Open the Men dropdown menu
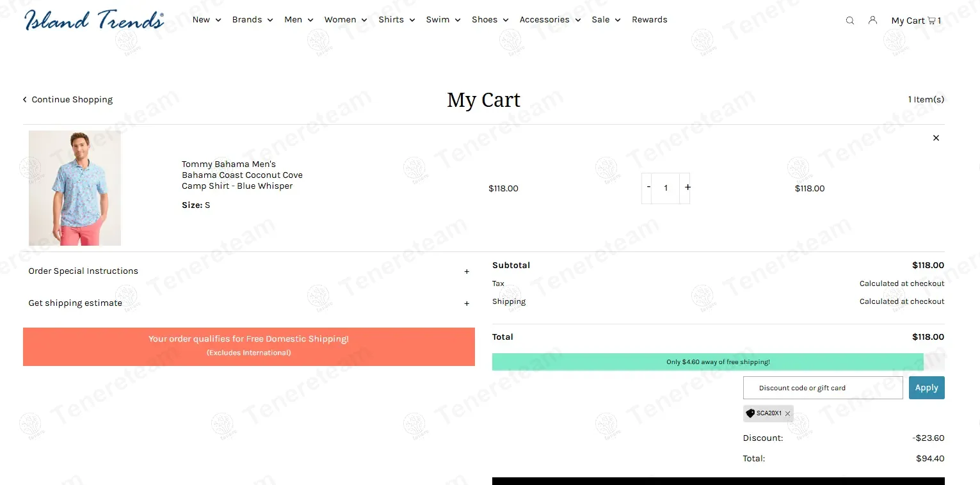980x485 pixels. pyautogui.click(x=299, y=20)
